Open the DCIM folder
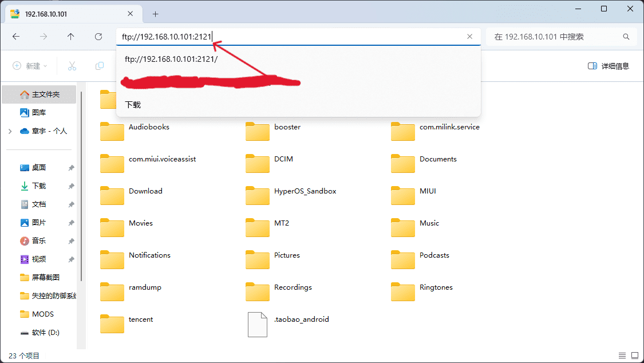 coord(283,159)
